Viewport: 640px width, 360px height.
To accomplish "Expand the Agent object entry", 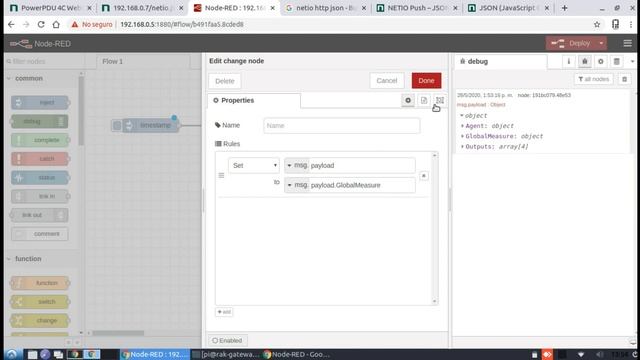I will pos(462,126).
